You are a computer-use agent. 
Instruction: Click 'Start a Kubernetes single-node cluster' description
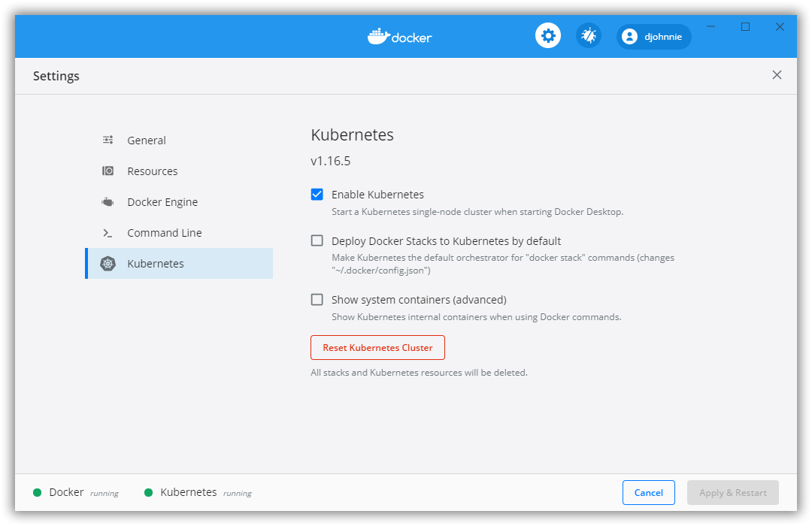(477, 212)
